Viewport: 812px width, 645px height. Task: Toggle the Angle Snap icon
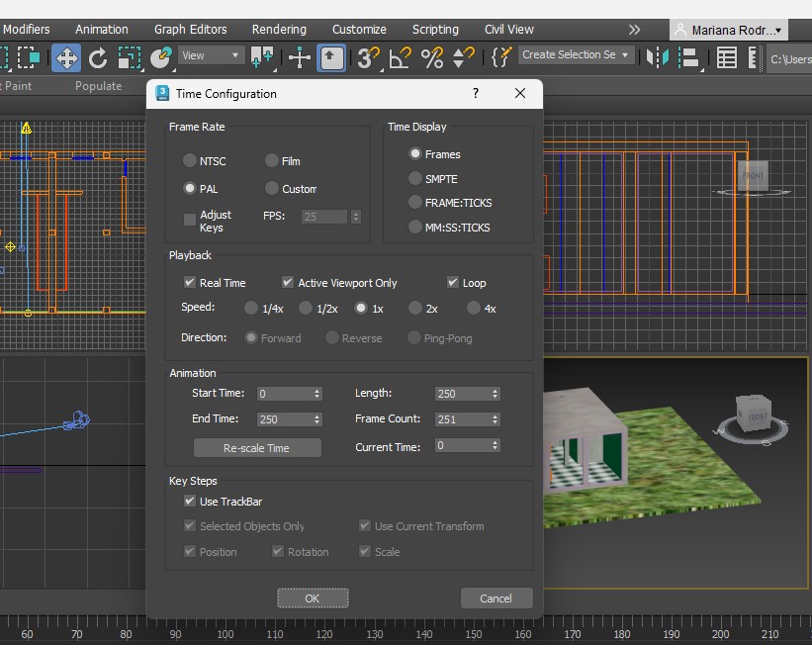click(x=400, y=57)
